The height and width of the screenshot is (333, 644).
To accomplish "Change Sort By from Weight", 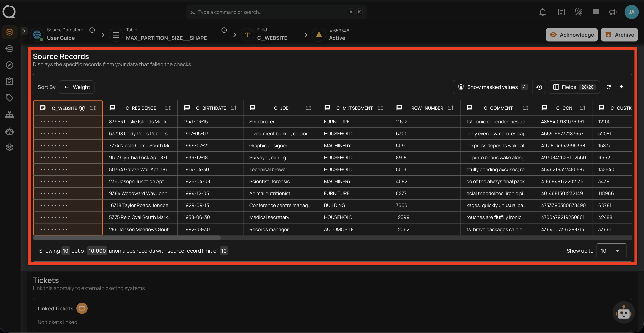I will tap(77, 87).
